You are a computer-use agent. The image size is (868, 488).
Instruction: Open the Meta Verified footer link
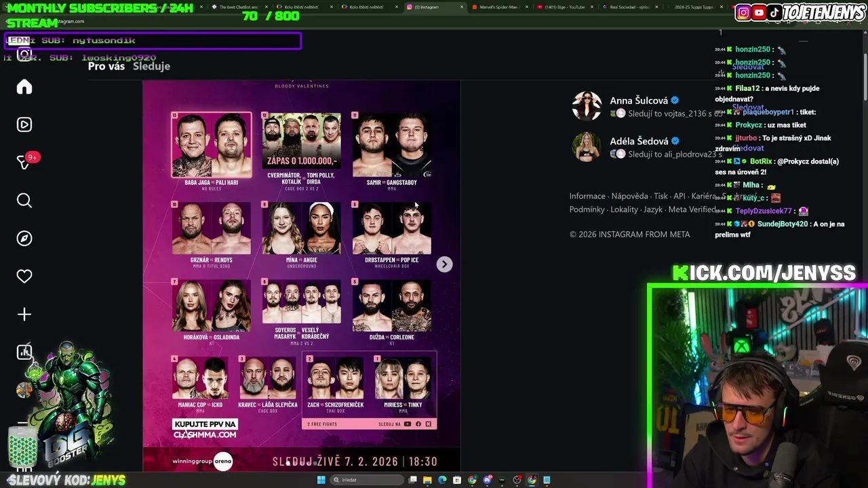coord(692,209)
